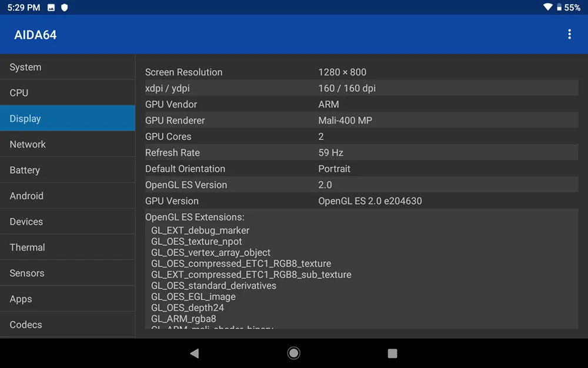
Task: Select the AIDA64 app title
Action: coord(35,35)
